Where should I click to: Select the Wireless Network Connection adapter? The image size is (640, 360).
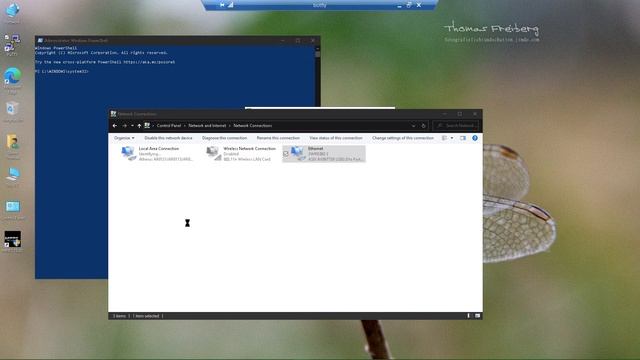click(x=242, y=153)
